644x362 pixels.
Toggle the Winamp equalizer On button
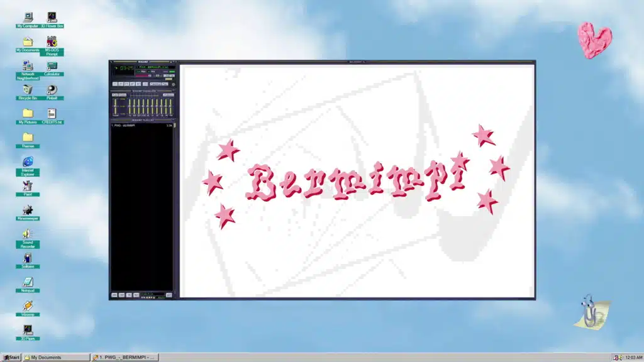click(x=115, y=95)
